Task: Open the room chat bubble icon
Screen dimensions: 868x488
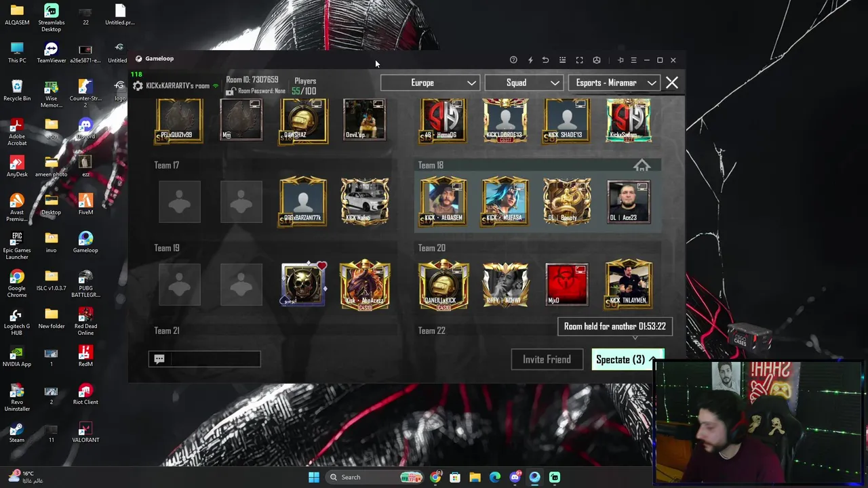Action: coord(159,359)
